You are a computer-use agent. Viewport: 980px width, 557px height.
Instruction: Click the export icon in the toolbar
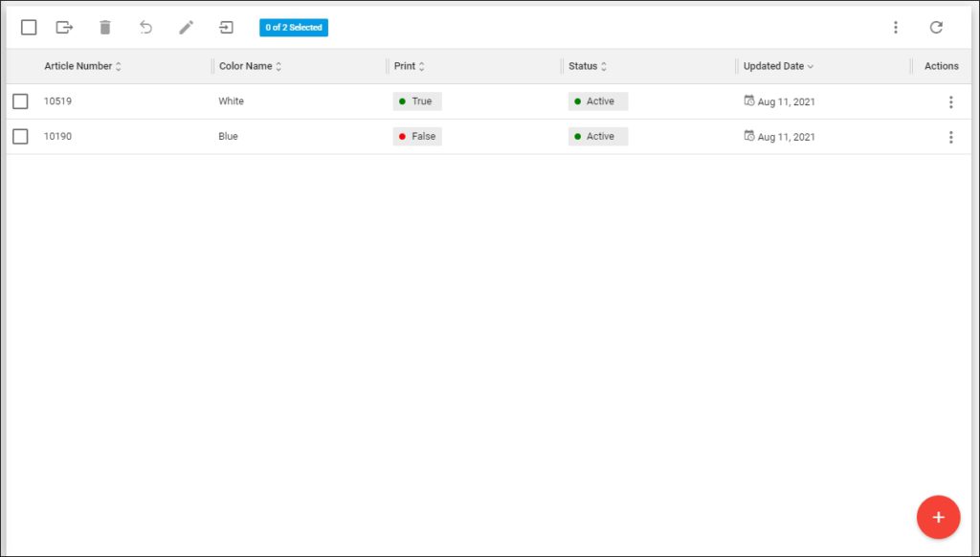pyautogui.click(x=64, y=28)
